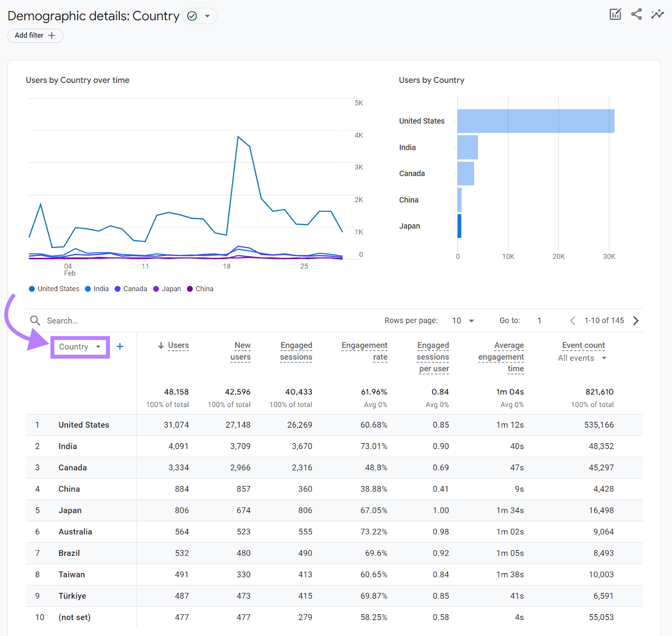
Task: Click the 1-10 of 145 pagination text
Action: click(x=604, y=321)
